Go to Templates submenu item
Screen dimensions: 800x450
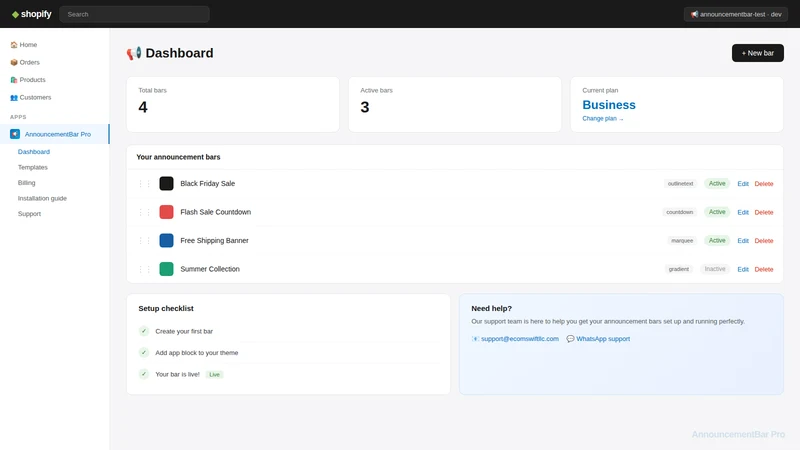[33, 167]
